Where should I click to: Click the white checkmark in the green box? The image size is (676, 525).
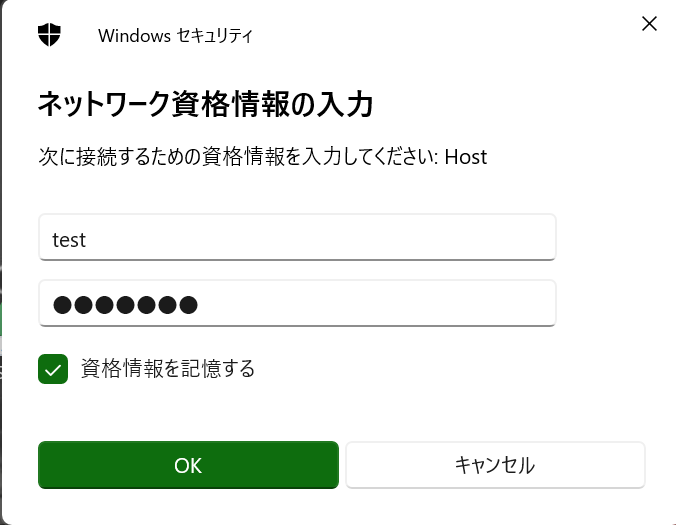[x=53, y=369]
